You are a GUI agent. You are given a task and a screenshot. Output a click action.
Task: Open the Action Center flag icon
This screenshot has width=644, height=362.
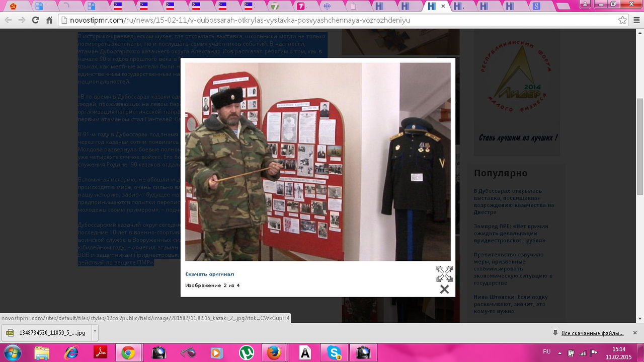point(594,352)
